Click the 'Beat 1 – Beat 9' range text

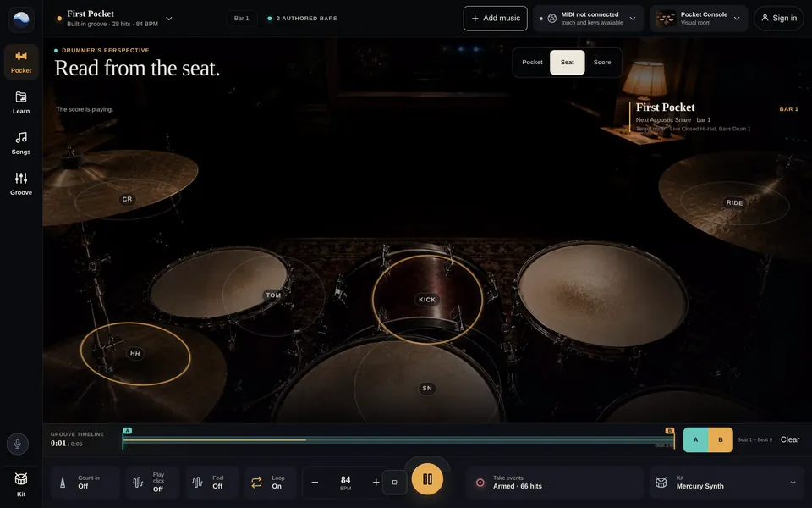point(754,439)
